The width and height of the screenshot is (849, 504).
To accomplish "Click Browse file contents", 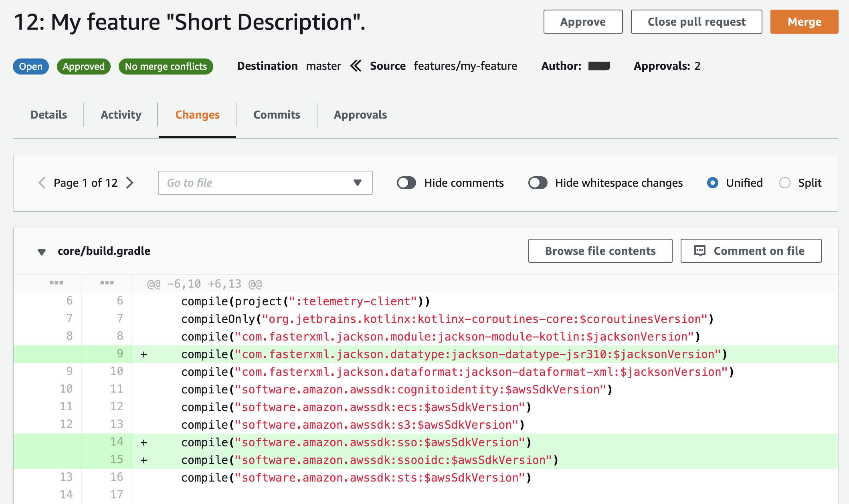I will 600,251.
